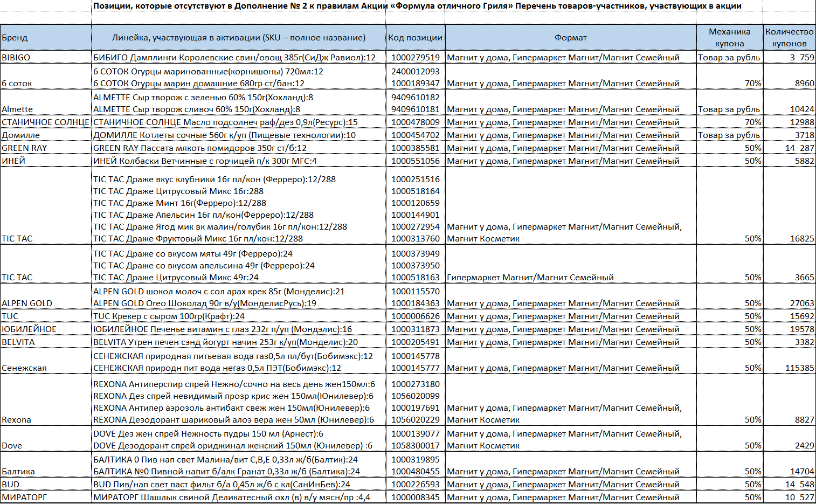Click the BUD brand cell
The width and height of the screenshot is (816, 504).
coord(46,484)
